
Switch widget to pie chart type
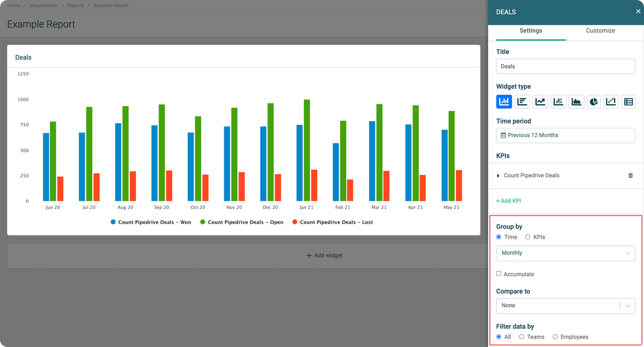click(594, 102)
